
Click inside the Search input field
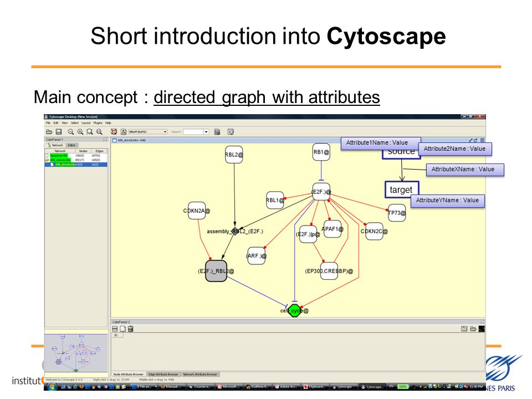193,132
